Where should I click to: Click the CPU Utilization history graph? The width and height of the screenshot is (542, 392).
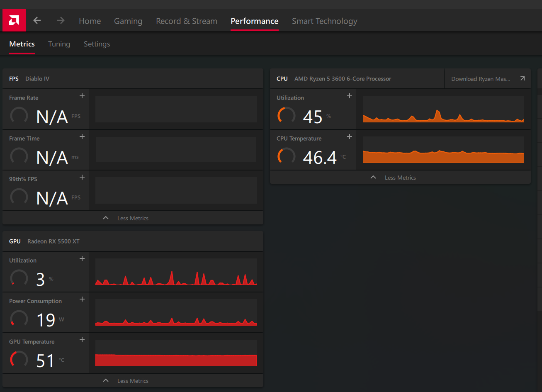click(443, 110)
